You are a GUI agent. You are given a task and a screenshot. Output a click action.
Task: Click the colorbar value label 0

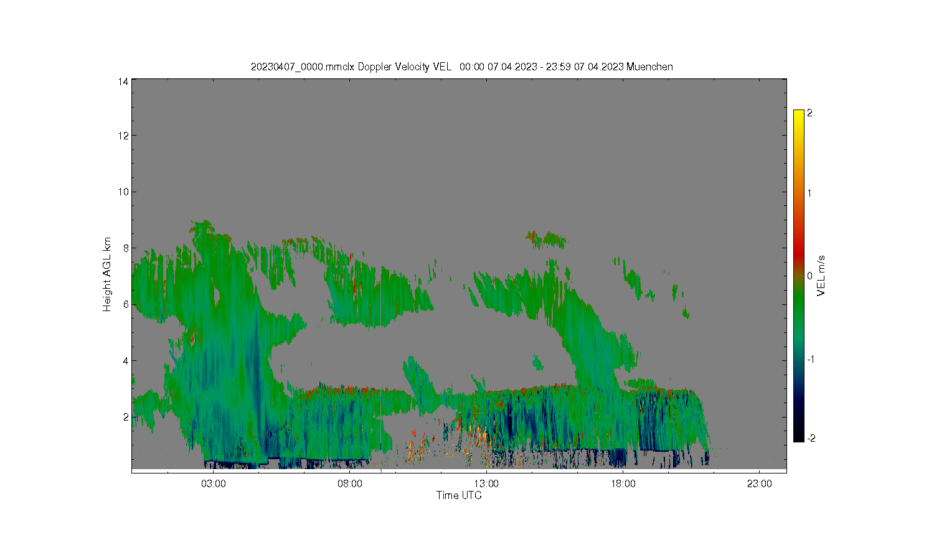click(809, 276)
